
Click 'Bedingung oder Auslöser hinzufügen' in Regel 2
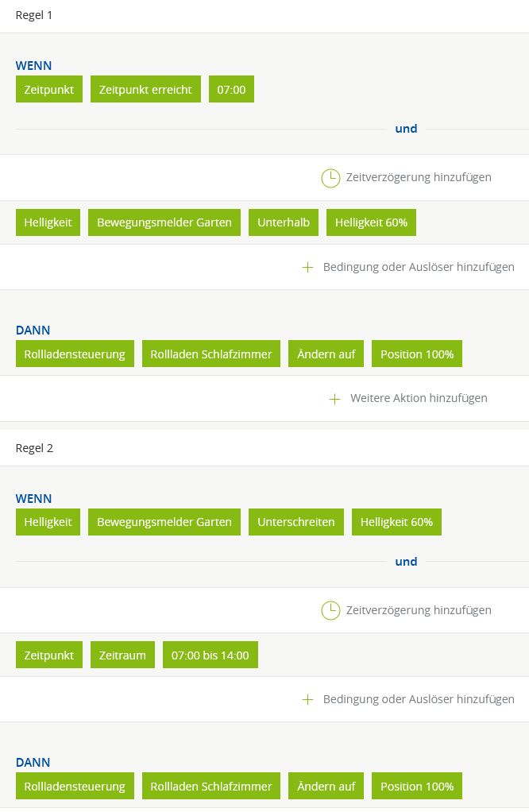click(419, 699)
